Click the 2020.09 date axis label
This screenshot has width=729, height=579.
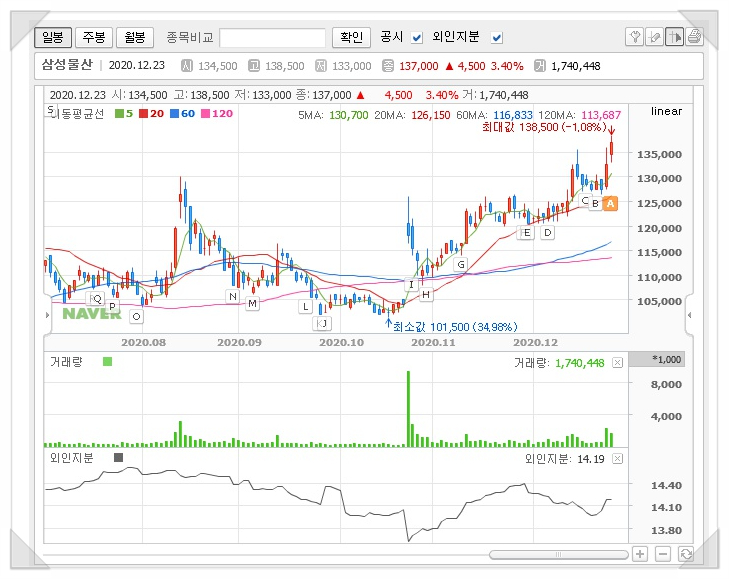(x=239, y=343)
